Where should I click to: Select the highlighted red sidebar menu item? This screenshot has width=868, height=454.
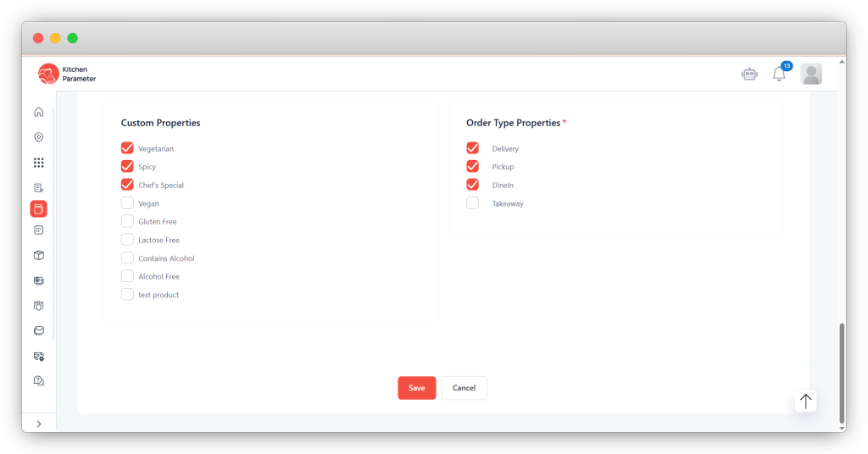(38, 209)
